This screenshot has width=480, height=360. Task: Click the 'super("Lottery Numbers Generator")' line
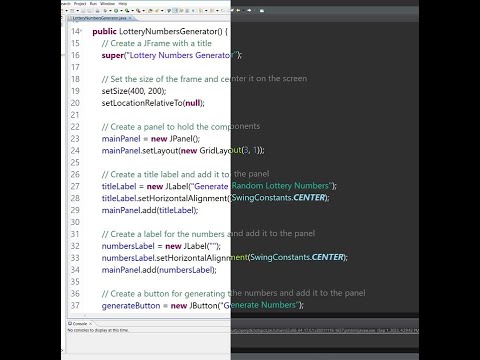click(x=172, y=55)
